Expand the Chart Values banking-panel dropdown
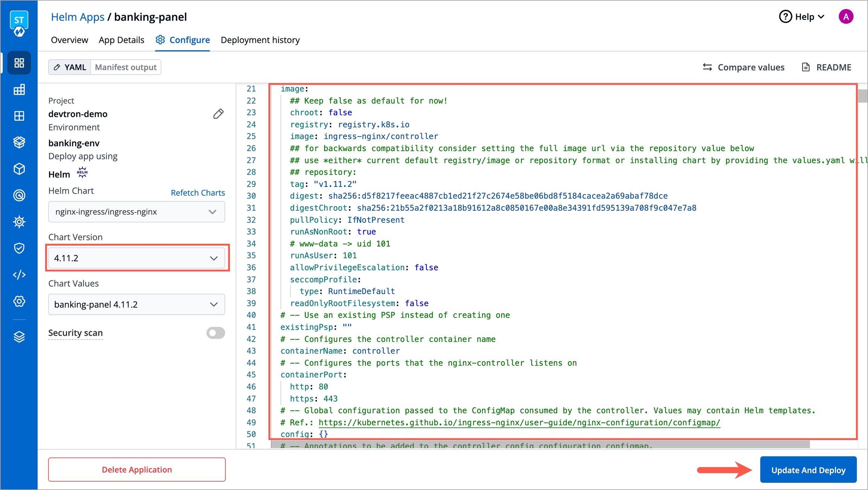The image size is (868, 490). pyautogui.click(x=137, y=305)
